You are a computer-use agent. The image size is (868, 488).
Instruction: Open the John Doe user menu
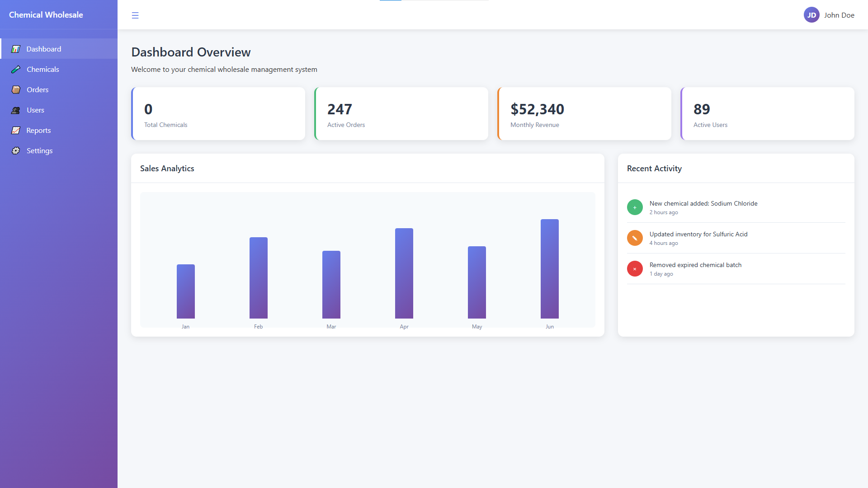click(x=839, y=15)
